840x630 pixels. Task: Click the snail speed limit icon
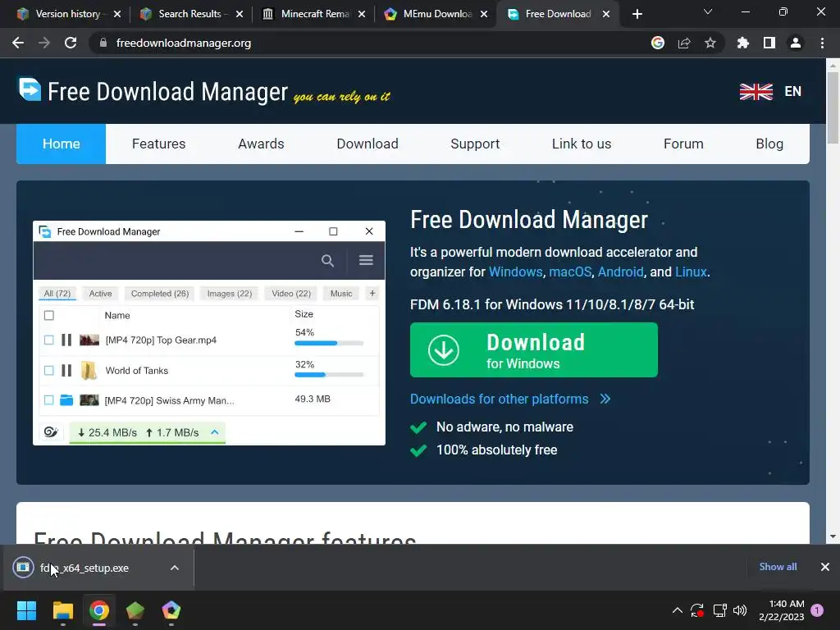51,431
